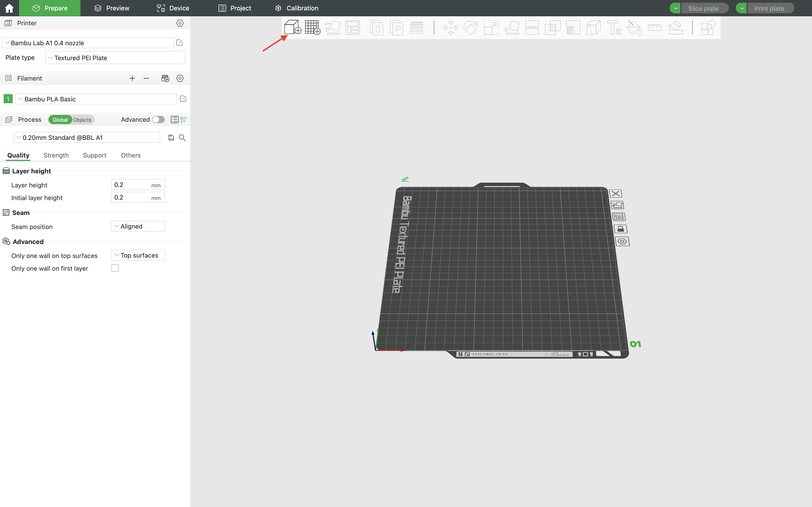
Task: Click the plate lock icon
Action: (x=620, y=229)
